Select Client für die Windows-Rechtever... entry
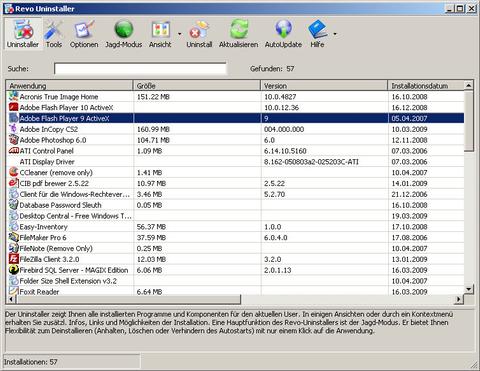Viewport: 480px width, 371px height. pyautogui.click(x=75, y=194)
